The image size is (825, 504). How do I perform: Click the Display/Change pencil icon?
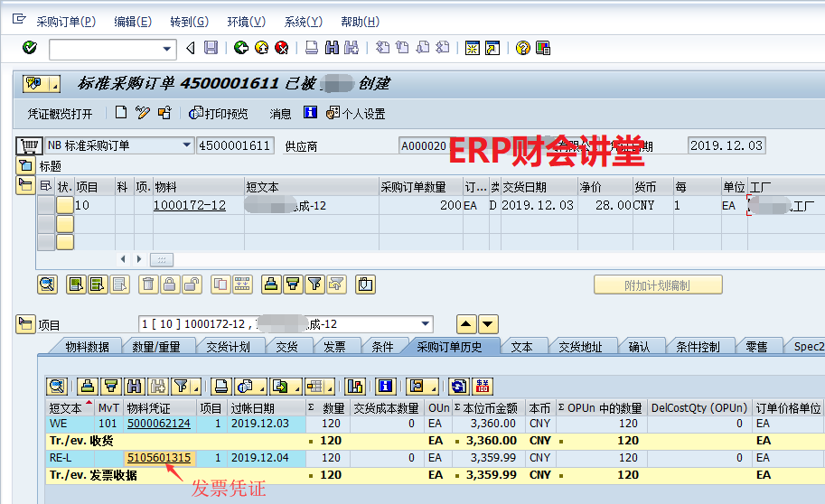(142, 113)
